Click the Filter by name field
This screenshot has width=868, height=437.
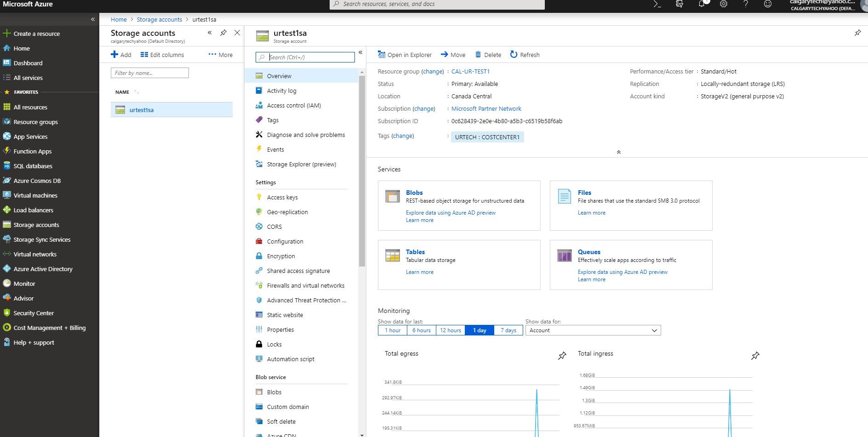click(x=149, y=73)
